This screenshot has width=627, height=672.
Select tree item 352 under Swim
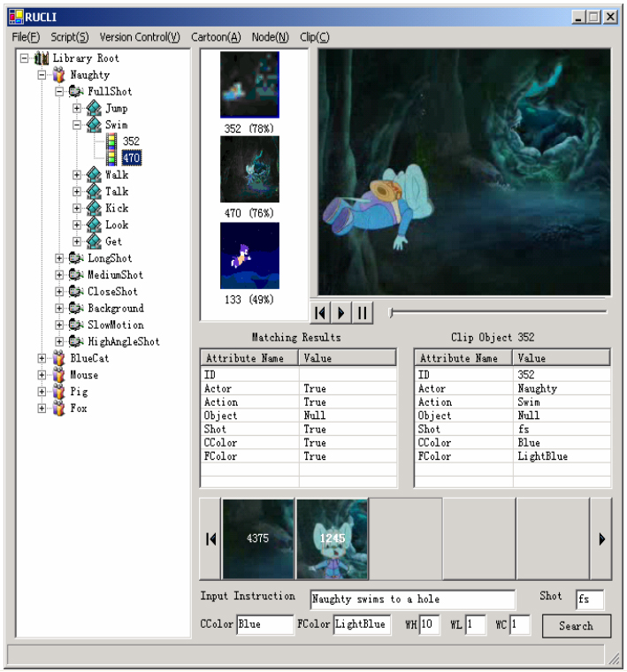tap(131, 141)
